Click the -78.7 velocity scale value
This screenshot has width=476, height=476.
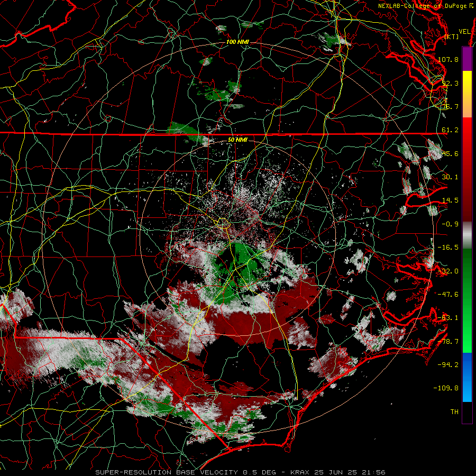tap(448, 342)
